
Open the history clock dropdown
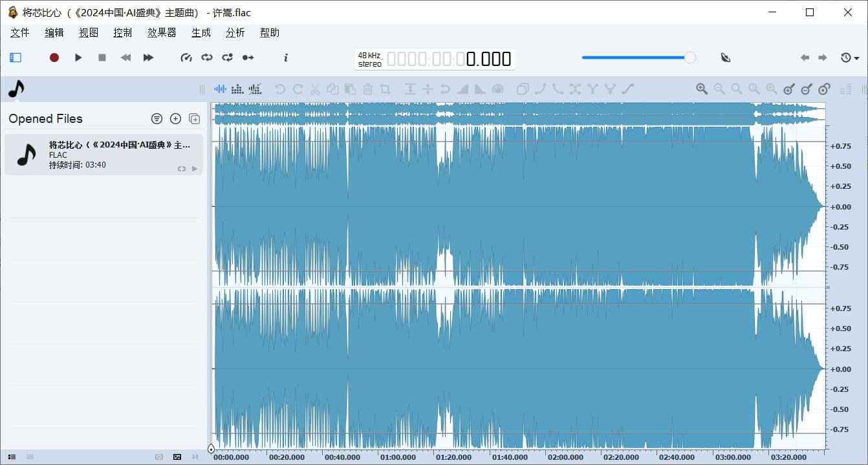849,58
